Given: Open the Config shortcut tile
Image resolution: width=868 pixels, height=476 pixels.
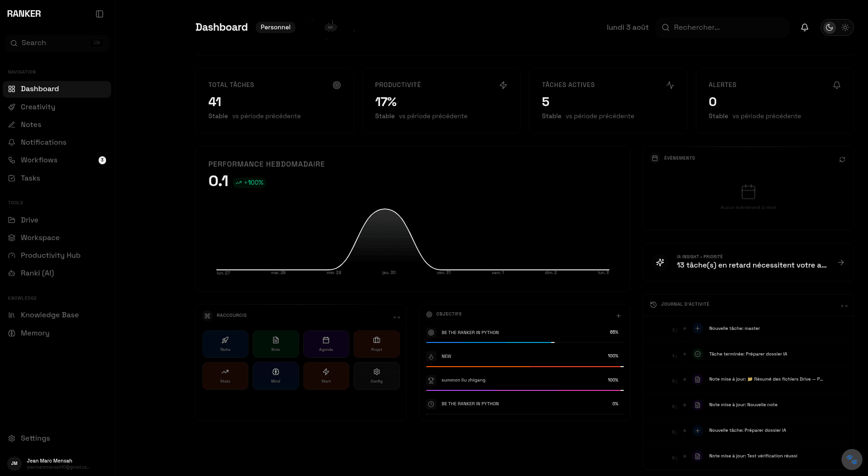Looking at the screenshot, I should pos(377,375).
